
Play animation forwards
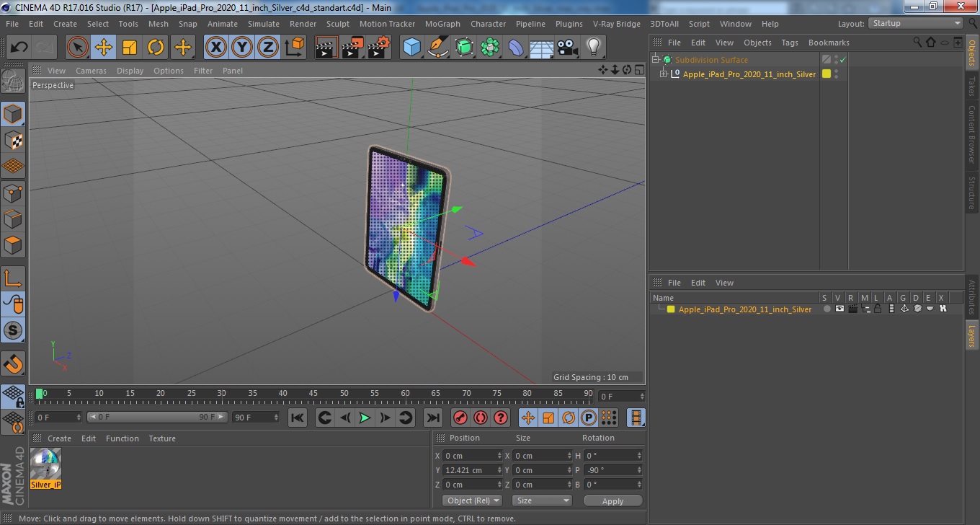(365, 418)
